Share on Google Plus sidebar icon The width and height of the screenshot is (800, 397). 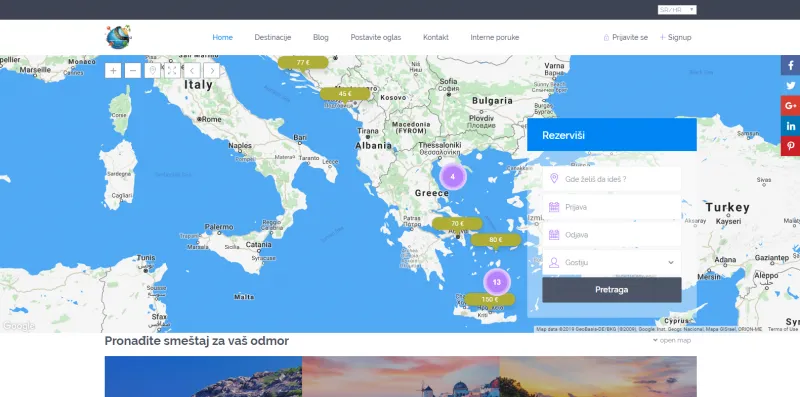(x=790, y=106)
